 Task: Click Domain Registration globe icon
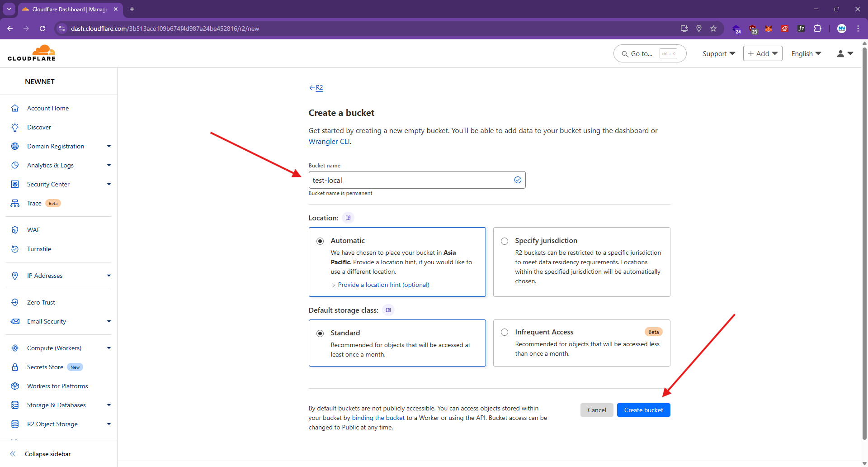coord(15,146)
